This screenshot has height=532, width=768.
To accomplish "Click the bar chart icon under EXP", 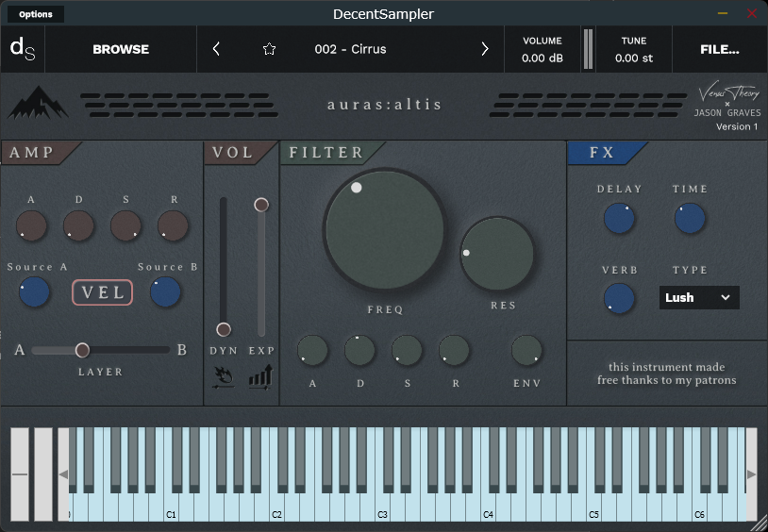I will point(260,377).
